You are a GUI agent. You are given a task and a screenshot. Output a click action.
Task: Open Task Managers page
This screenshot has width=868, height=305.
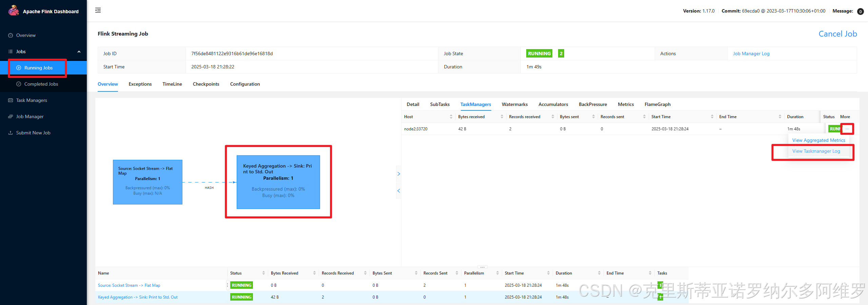pos(32,100)
